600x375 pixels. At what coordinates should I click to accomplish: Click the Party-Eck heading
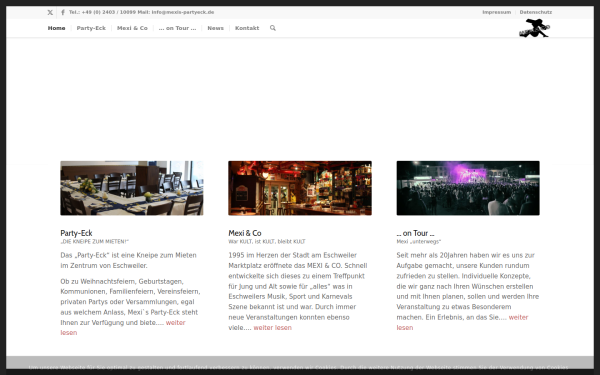[76, 233]
